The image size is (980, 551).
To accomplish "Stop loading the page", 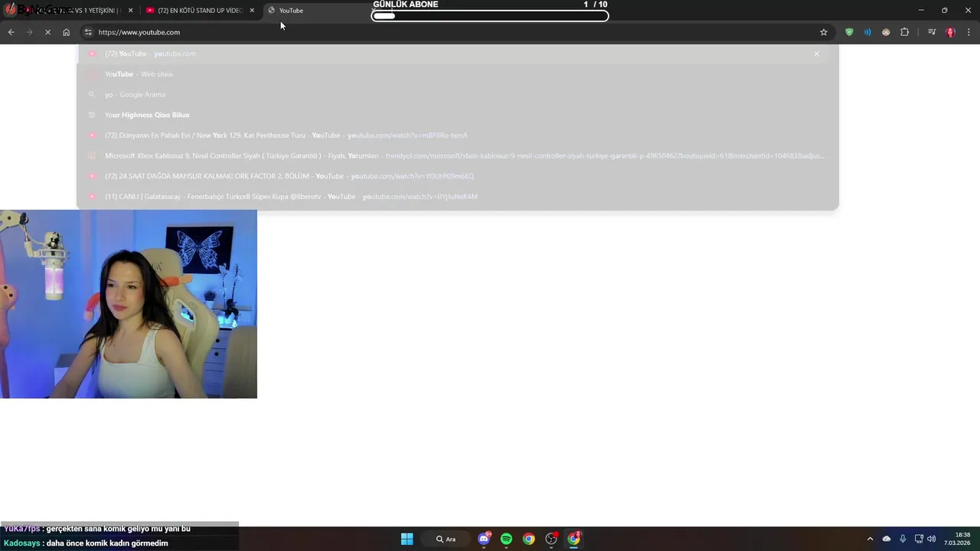I will (47, 32).
